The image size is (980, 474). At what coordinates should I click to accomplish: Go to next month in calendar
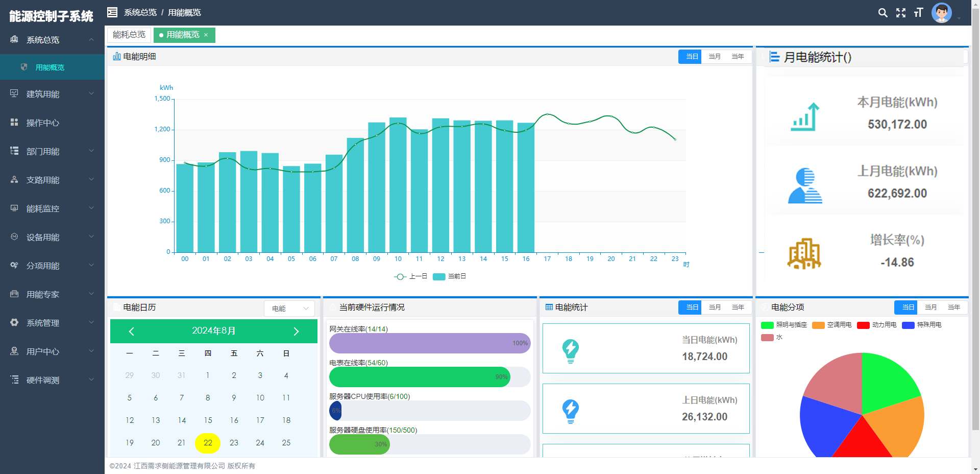pos(296,331)
